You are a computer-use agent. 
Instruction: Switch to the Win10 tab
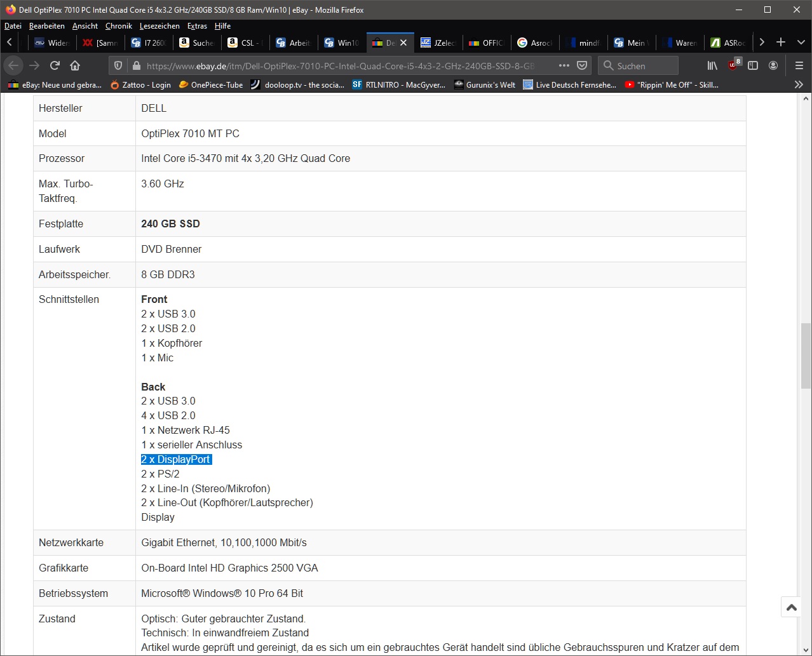tap(342, 43)
